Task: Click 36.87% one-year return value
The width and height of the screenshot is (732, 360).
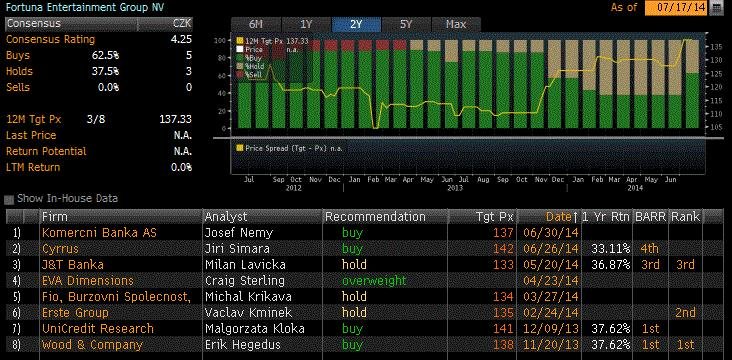Action: tap(611, 265)
